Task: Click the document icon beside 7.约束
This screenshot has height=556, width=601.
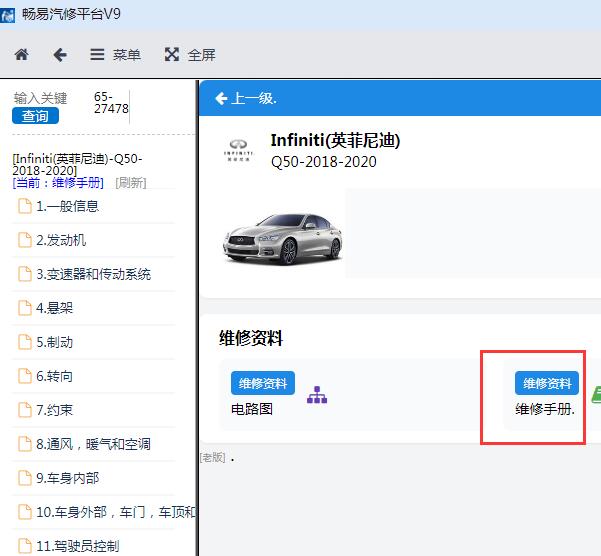Action: [25, 410]
